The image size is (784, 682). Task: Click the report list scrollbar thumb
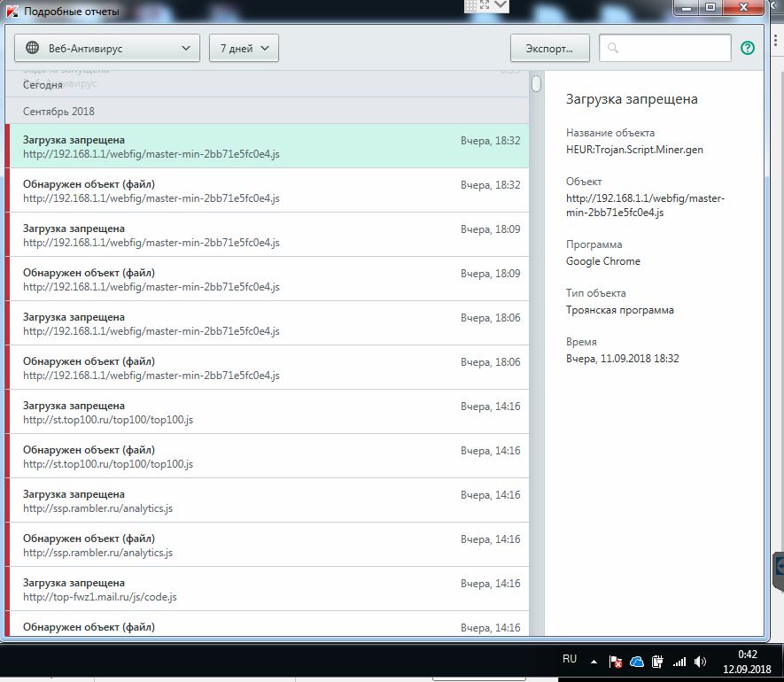pyautogui.click(x=537, y=83)
